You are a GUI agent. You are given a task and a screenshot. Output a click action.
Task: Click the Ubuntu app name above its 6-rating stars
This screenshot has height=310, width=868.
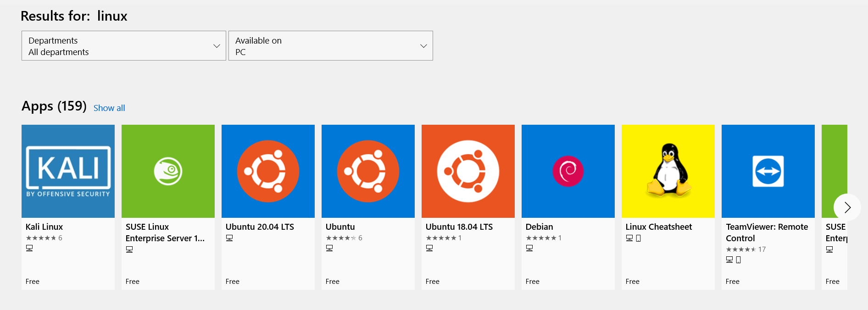[340, 227]
